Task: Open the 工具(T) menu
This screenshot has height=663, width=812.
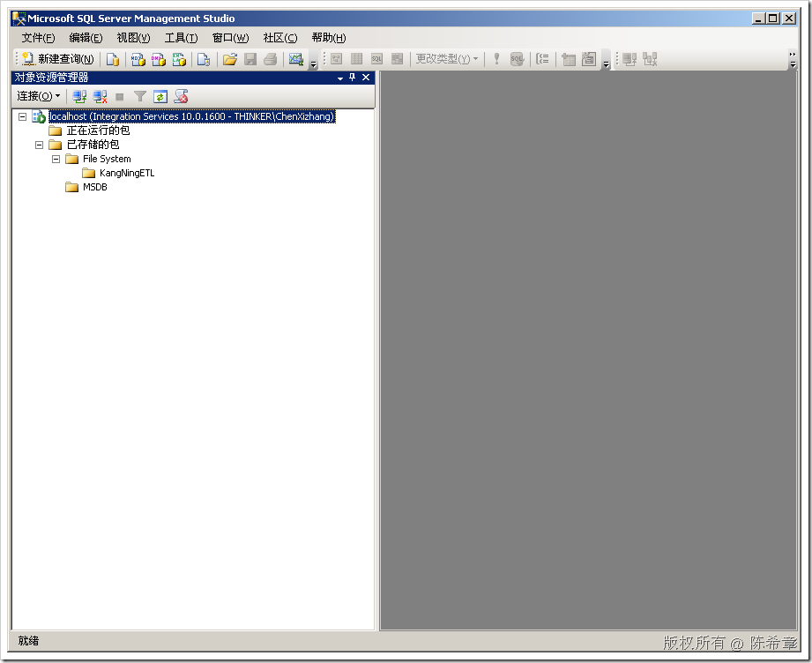Action: point(182,38)
